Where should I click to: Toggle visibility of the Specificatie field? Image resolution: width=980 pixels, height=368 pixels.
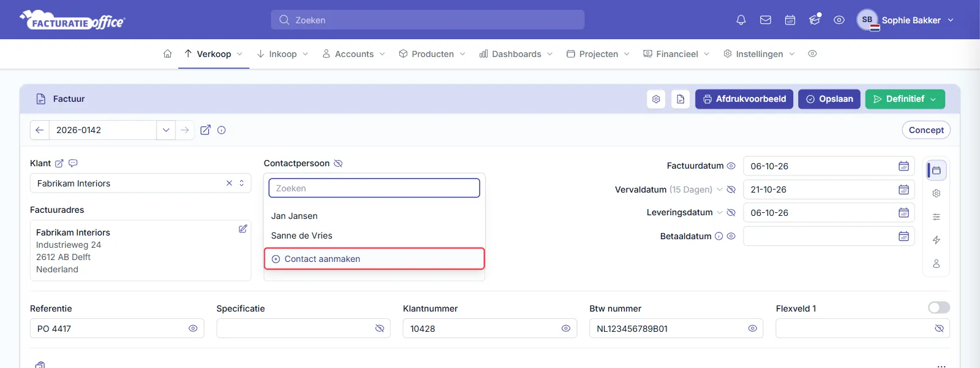(x=380, y=329)
